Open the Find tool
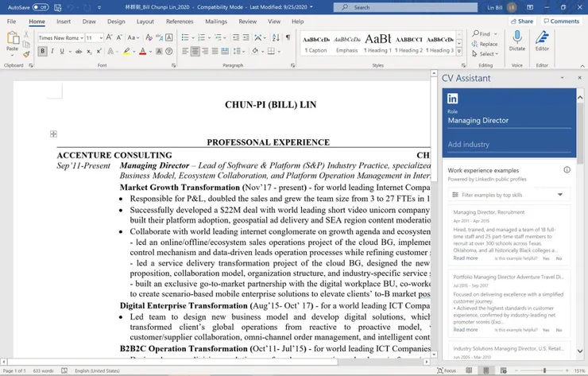The height and width of the screenshot is (376, 588). (482, 33)
